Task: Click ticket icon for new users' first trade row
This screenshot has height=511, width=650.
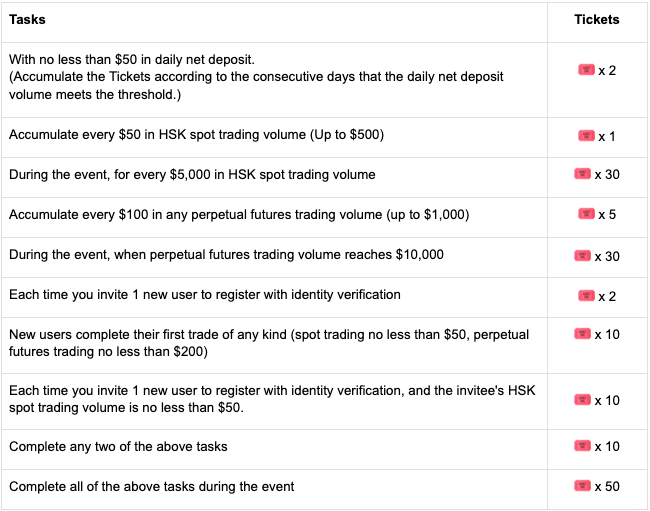Action: tap(583, 334)
